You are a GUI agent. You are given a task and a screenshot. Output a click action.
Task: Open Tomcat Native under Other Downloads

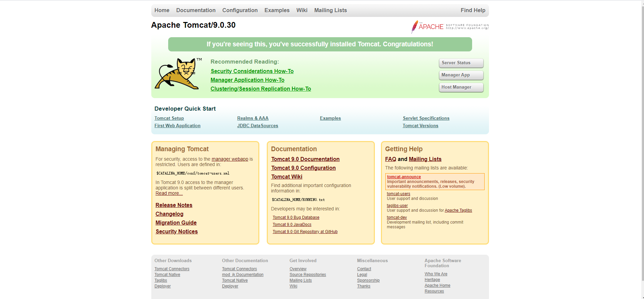point(167,275)
